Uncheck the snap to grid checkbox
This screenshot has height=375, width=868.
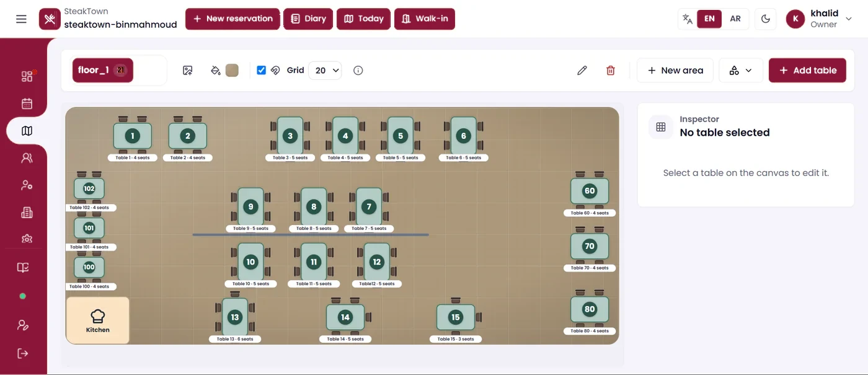(x=261, y=70)
